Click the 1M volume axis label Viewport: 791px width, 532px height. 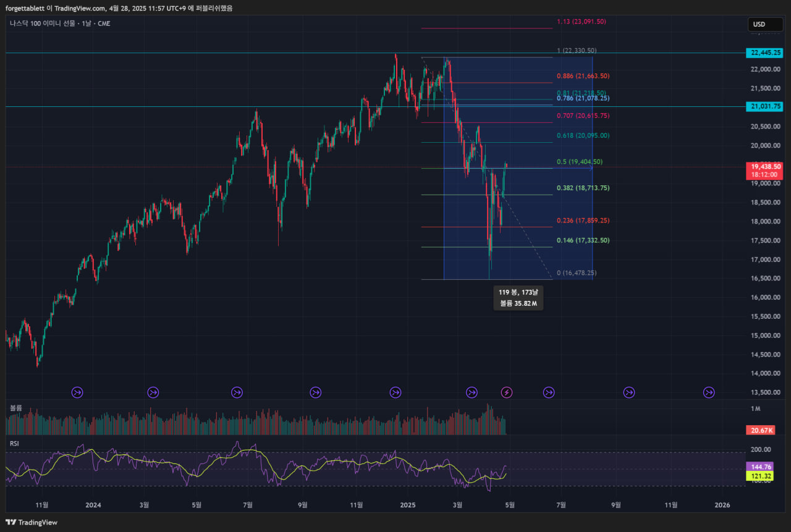[755, 409]
